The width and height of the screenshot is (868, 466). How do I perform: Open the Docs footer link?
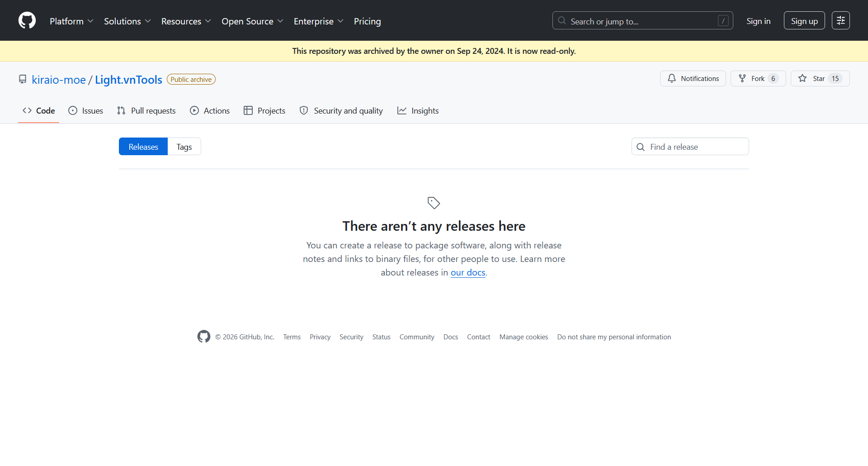point(451,337)
